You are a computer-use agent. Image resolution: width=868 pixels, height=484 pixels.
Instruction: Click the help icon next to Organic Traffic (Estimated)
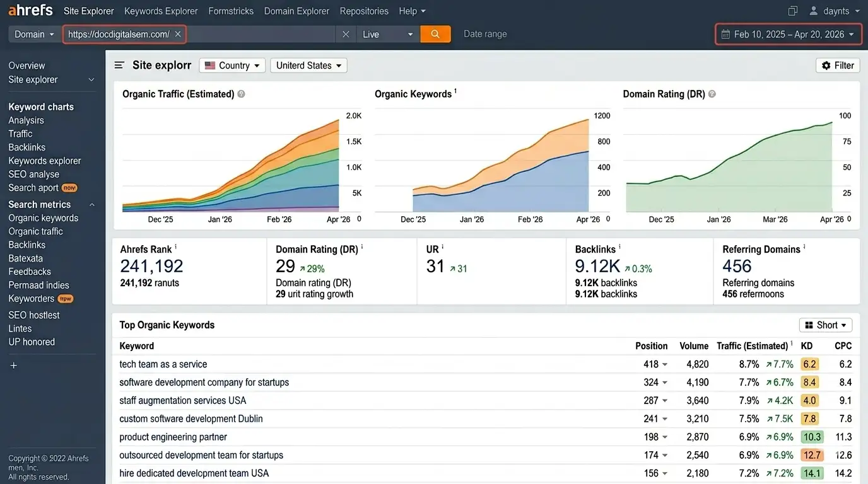241,94
